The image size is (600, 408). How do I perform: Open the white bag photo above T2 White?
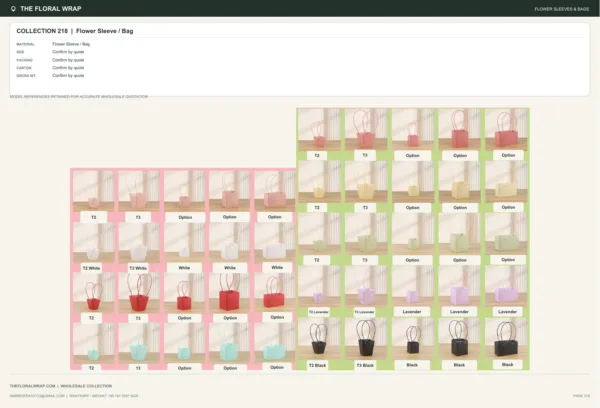coord(93,242)
